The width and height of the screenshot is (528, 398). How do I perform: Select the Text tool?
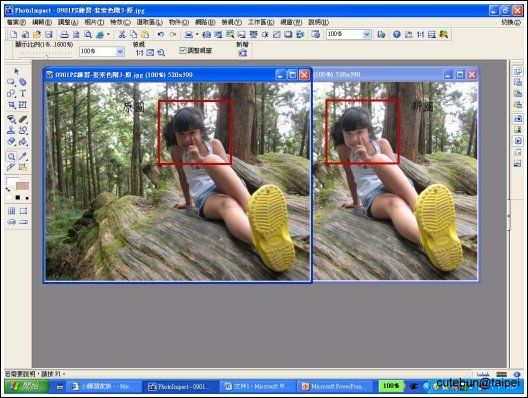23,93
